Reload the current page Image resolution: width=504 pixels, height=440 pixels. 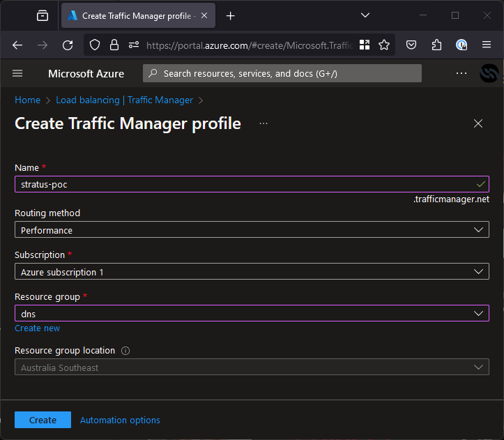coord(68,45)
